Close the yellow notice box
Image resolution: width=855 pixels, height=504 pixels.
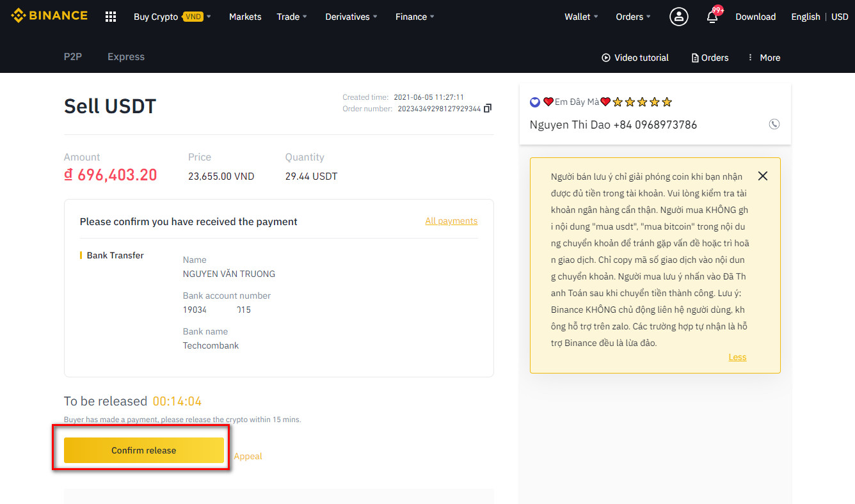[762, 176]
